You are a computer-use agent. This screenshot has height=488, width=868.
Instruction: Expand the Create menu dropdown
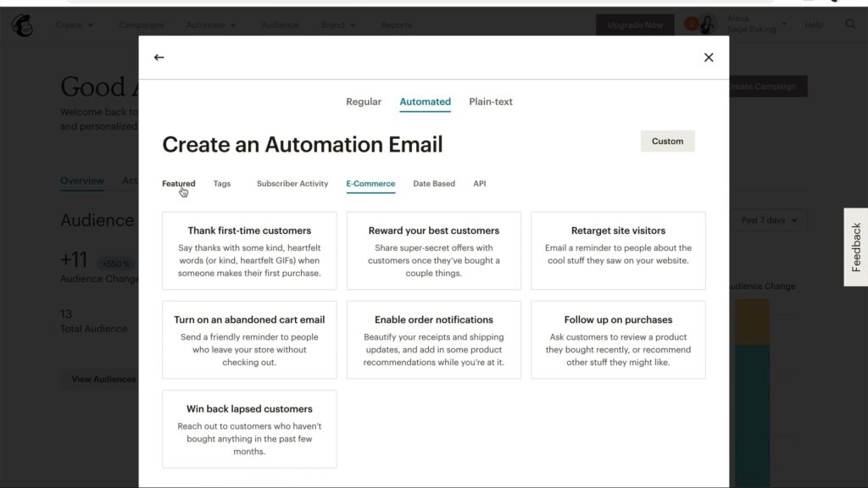click(x=75, y=25)
